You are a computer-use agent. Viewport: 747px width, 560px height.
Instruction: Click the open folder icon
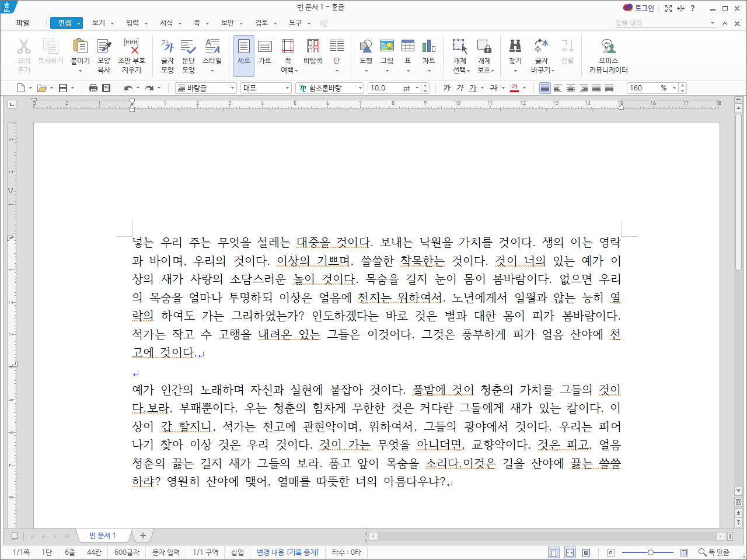[x=41, y=88]
